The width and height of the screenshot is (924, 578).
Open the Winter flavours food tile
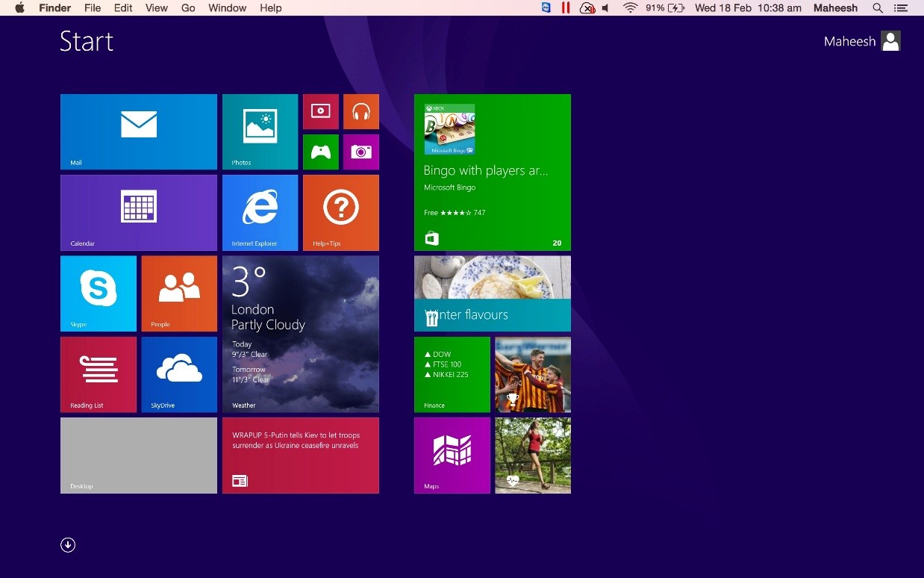point(493,293)
